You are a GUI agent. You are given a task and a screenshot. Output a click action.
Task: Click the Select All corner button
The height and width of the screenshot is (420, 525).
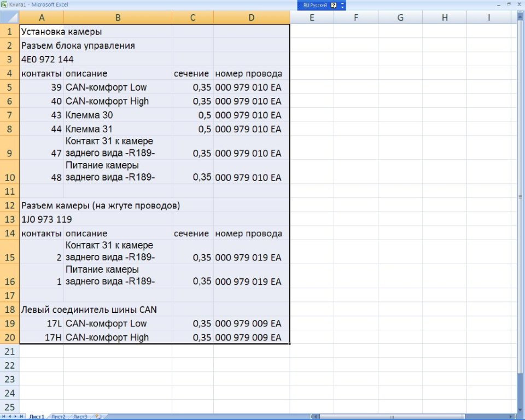pyautogui.click(x=9, y=18)
